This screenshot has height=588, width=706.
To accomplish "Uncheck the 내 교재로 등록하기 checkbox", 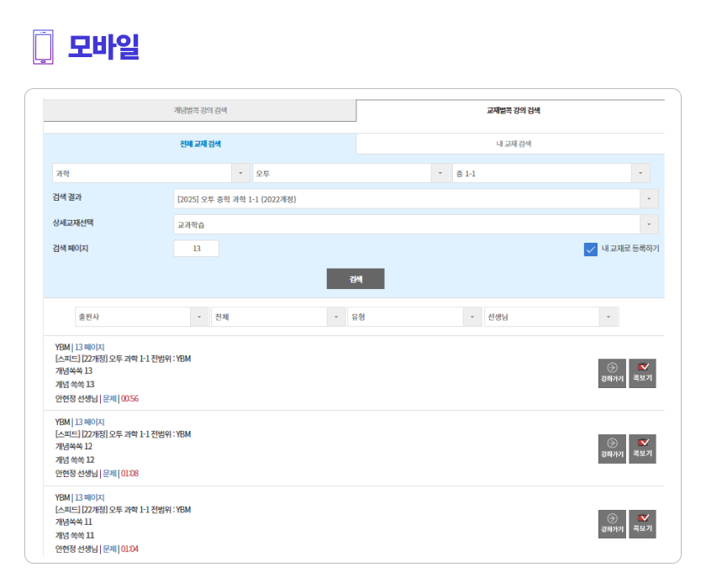I will 590,249.
